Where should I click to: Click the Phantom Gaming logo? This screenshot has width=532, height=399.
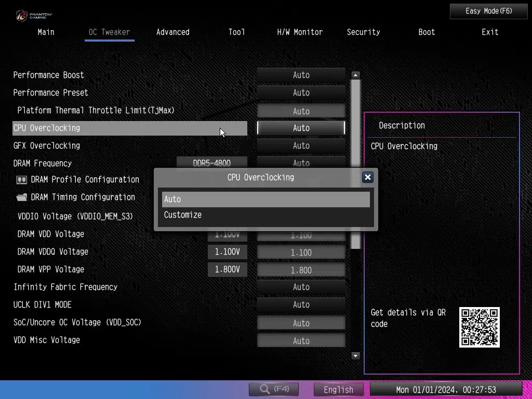tap(34, 16)
